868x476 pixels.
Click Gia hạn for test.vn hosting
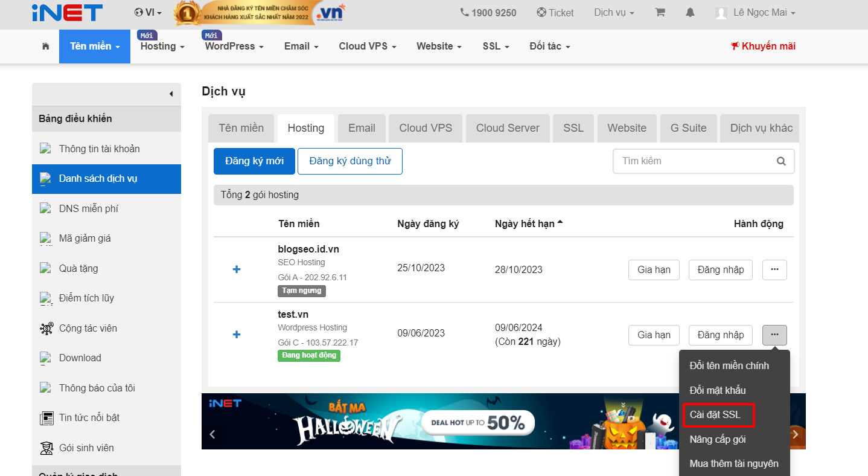(x=654, y=335)
